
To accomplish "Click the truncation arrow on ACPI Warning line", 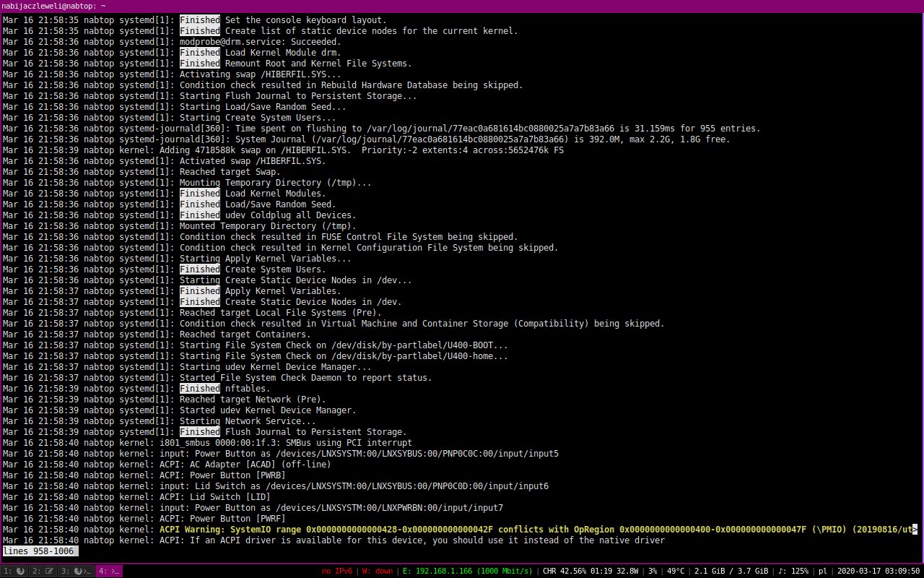I will 915,530.
